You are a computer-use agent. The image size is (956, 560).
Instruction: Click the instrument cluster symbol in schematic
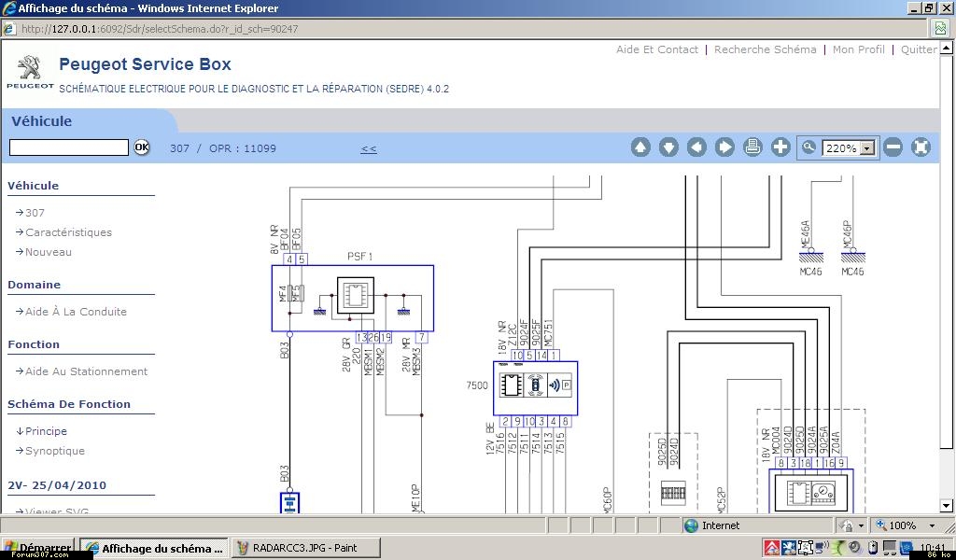pyautogui.click(x=810, y=495)
